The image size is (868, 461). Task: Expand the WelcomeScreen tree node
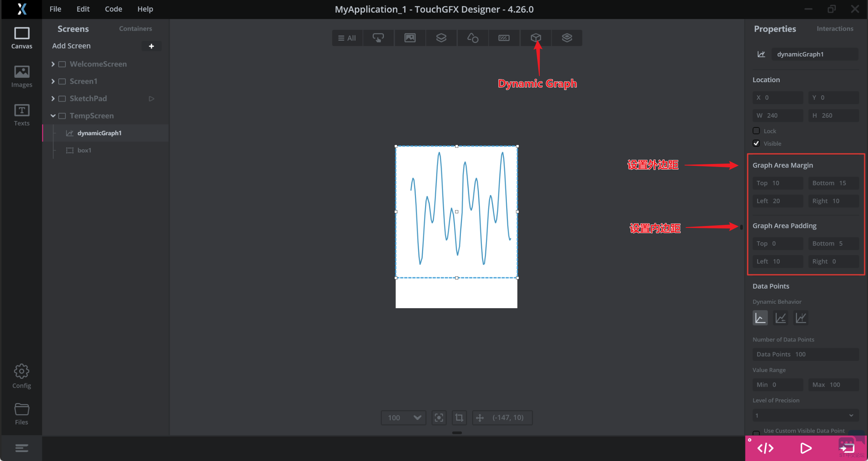coord(53,64)
